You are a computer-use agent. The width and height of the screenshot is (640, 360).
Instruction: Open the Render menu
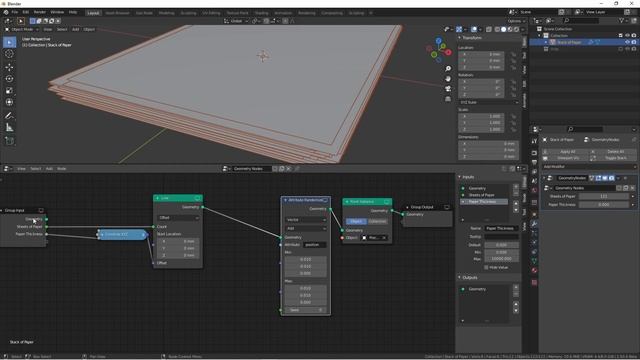(40, 12)
